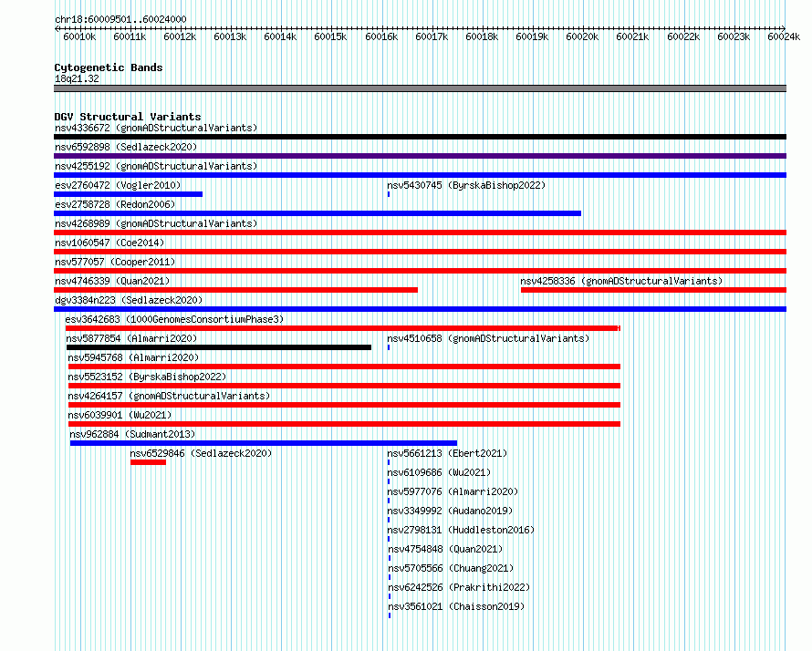
Task: Select the nsv2798131 Huddleston2016 label
Action: pos(461,530)
